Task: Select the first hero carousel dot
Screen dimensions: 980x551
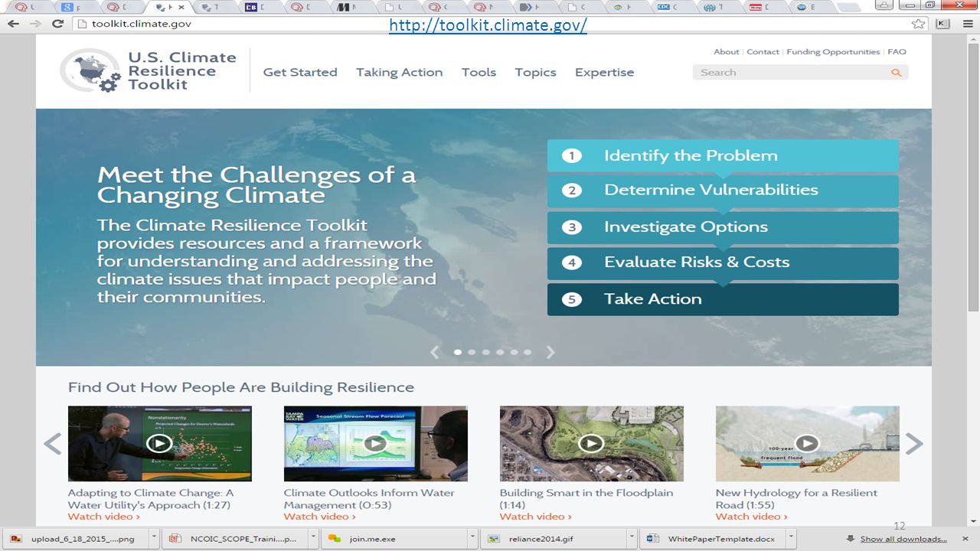Action: (x=458, y=352)
